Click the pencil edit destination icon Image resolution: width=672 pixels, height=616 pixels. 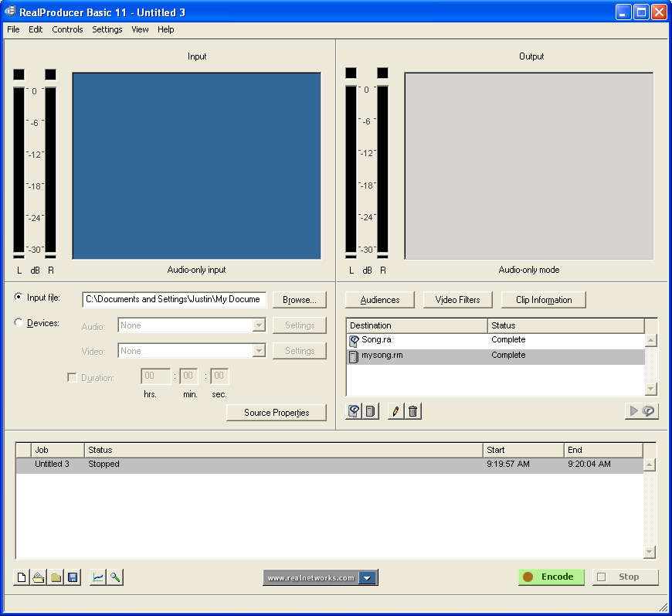click(x=396, y=411)
